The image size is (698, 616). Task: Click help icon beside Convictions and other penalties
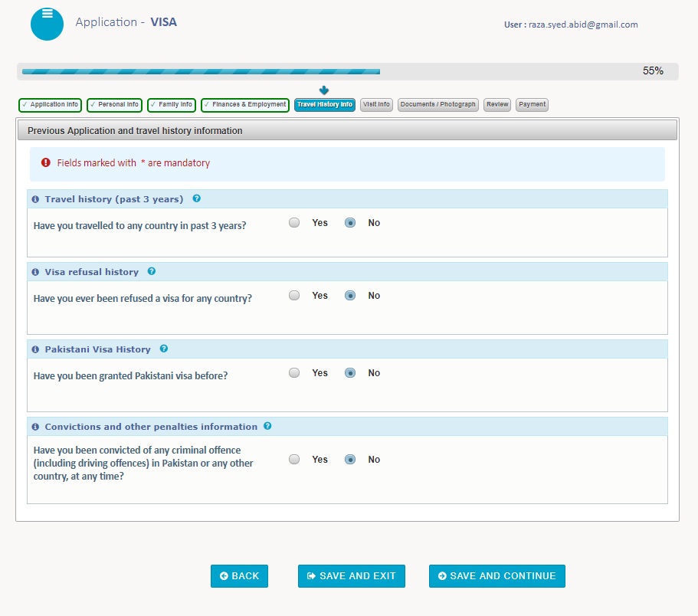(x=267, y=426)
